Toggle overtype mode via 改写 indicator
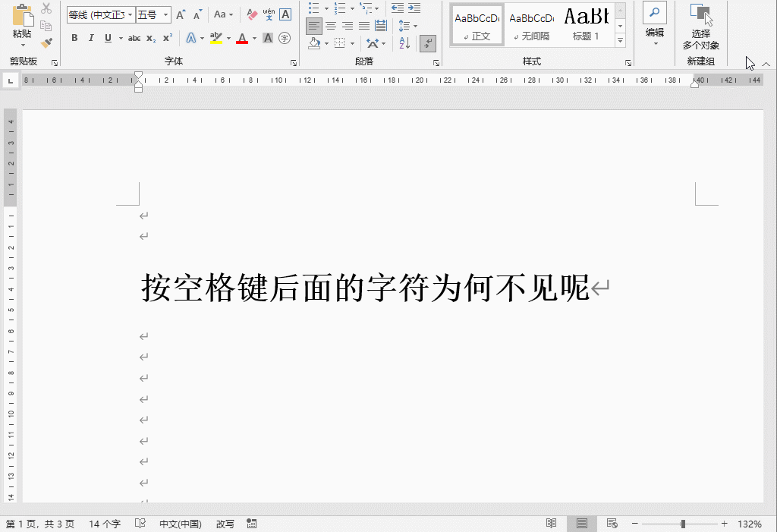The image size is (777, 532). (x=225, y=523)
